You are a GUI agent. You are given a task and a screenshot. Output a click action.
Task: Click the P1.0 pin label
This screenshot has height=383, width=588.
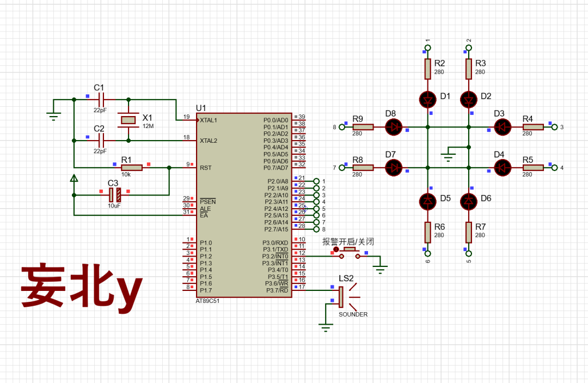[206, 242]
